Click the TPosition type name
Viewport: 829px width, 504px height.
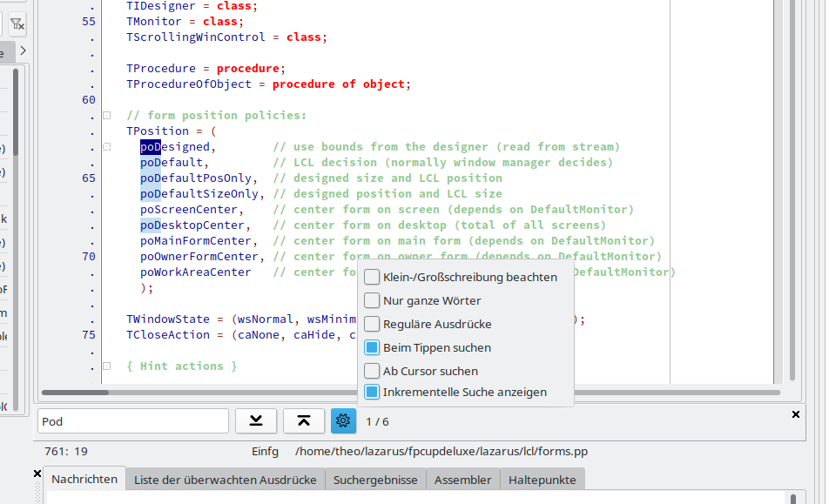click(x=158, y=131)
